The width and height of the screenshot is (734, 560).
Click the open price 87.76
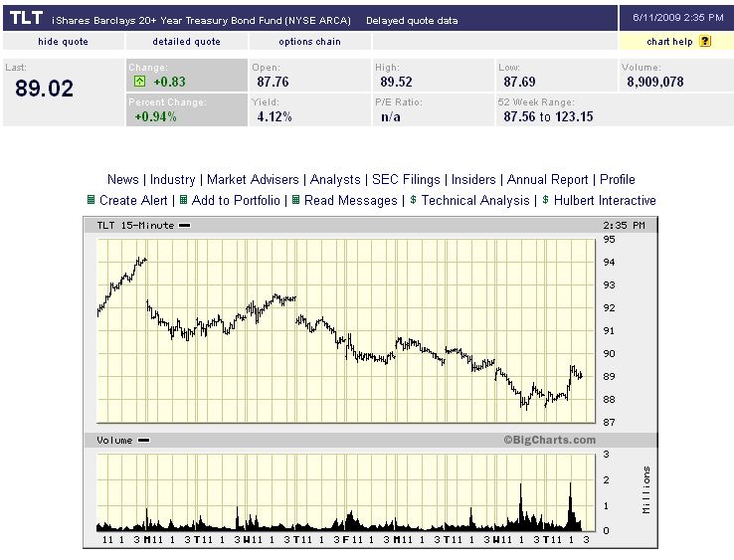[x=273, y=82]
